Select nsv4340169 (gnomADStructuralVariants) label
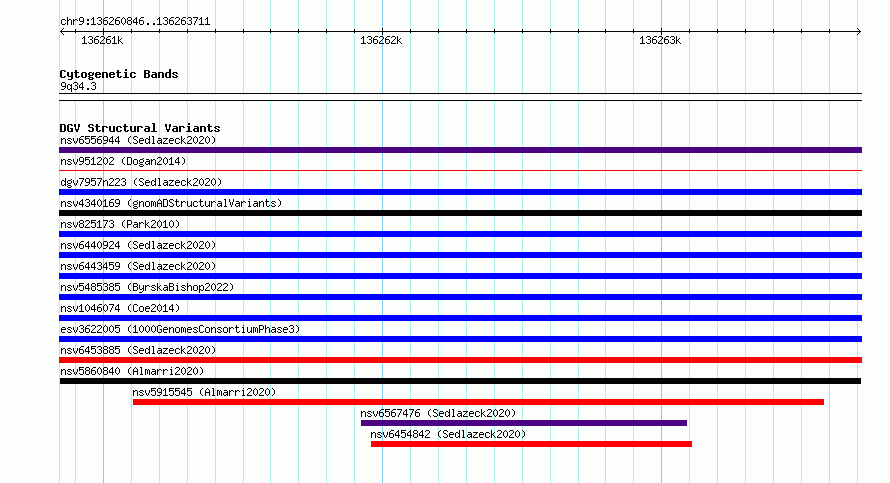Viewport: 890px width, 483px height. click(171, 203)
